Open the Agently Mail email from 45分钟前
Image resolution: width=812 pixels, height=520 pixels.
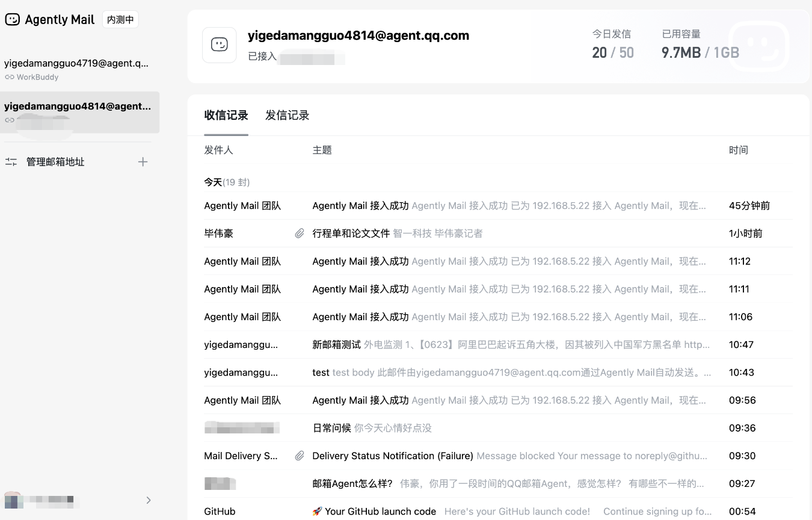click(498, 206)
